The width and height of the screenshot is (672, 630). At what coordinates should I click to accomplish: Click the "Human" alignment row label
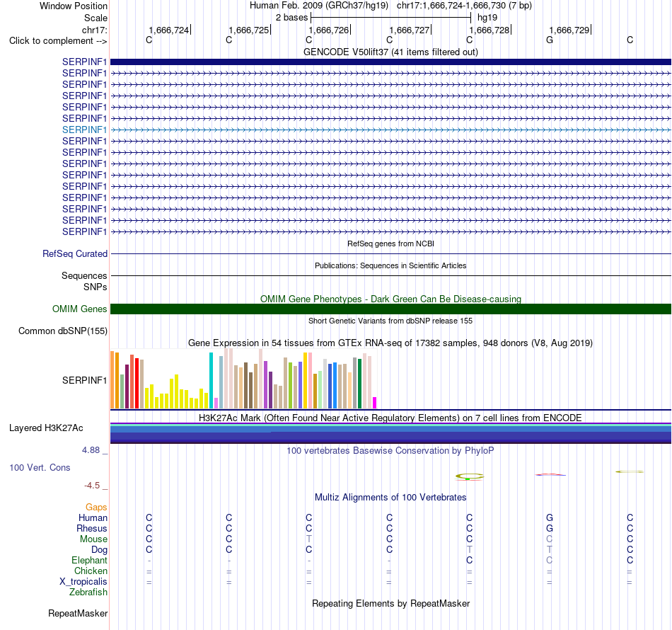pyautogui.click(x=93, y=518)
